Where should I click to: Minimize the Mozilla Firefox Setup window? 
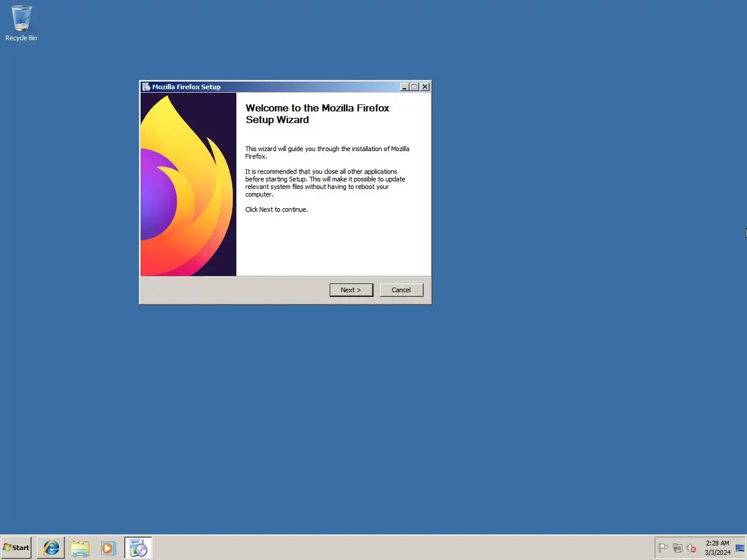pyautogui.click(x=404, y=86)
